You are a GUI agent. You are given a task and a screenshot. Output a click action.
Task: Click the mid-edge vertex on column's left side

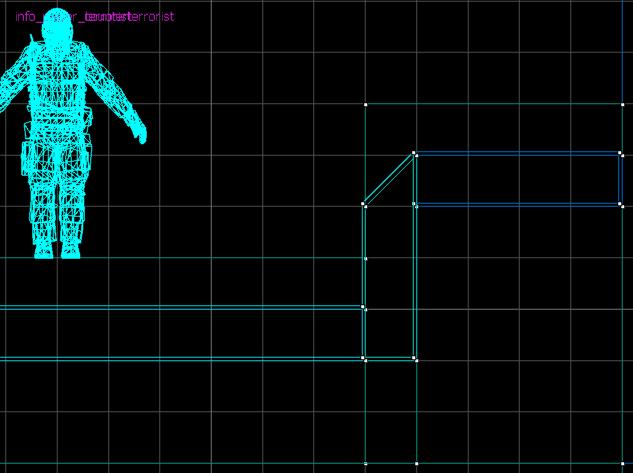365,258
